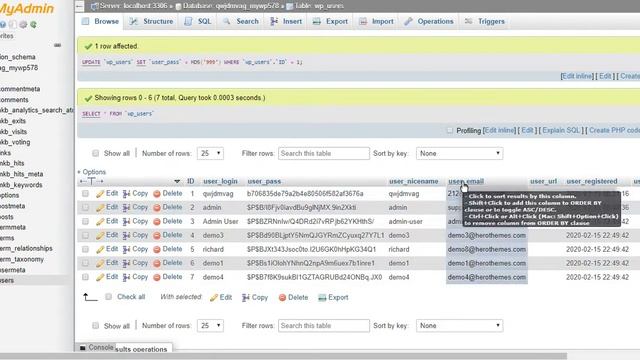Image resolution: width=640 pixels, height=360 pixels.
Task: Sort by the user_pass column header
Action: click(264, 181)
